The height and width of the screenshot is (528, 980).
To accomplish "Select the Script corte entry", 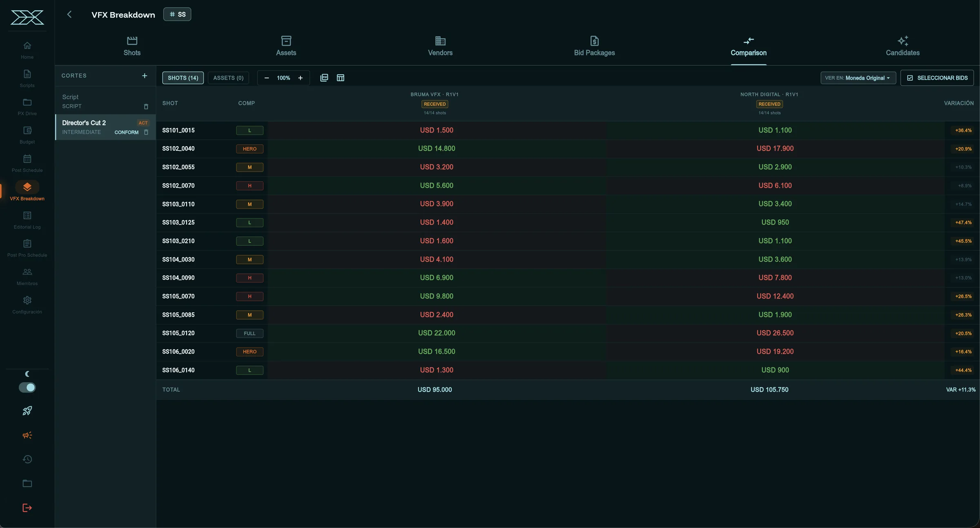I will pyautogui.click(x=105, y=101).
